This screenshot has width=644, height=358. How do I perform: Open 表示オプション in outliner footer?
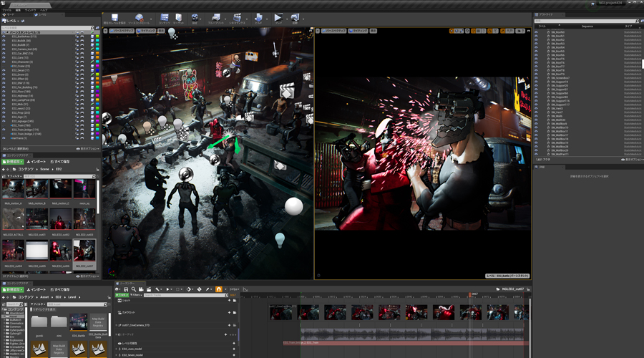[x=631, y=160]
